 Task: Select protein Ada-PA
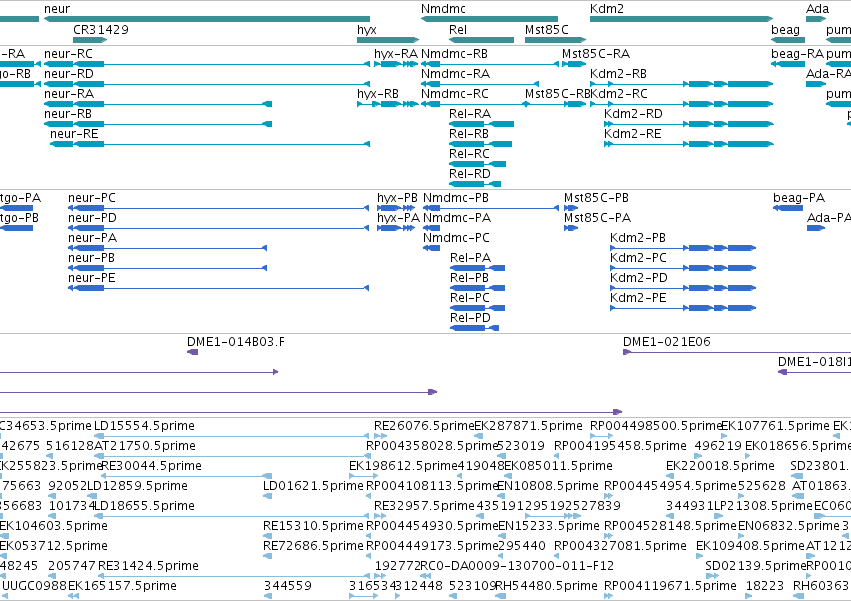(x=828, y=218)
